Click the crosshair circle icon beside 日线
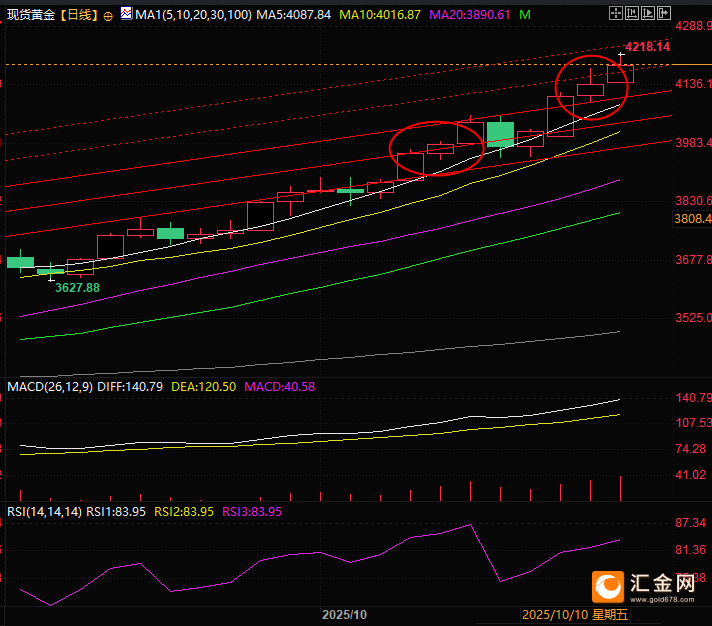This screenshot has width=712, height=626. (108, 16)
